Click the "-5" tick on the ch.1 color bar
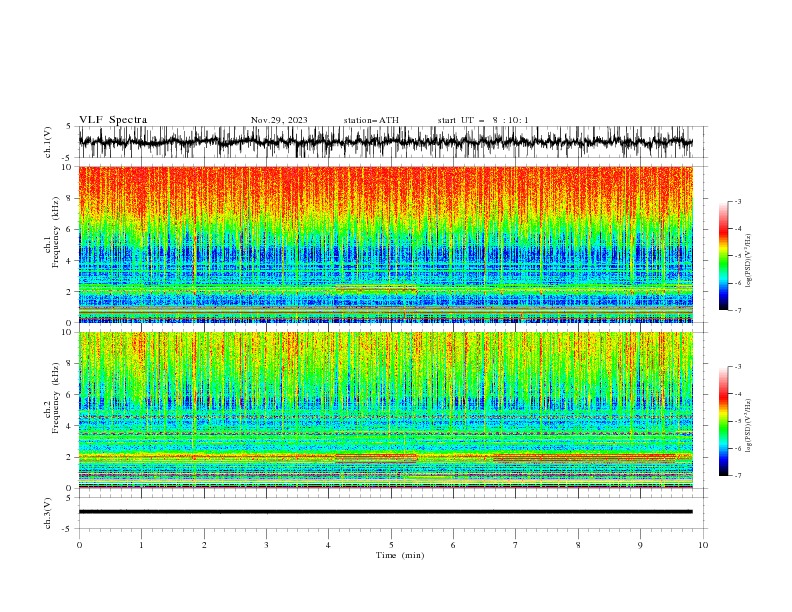Viewport: 792px width, 612px height. [737, 256]
